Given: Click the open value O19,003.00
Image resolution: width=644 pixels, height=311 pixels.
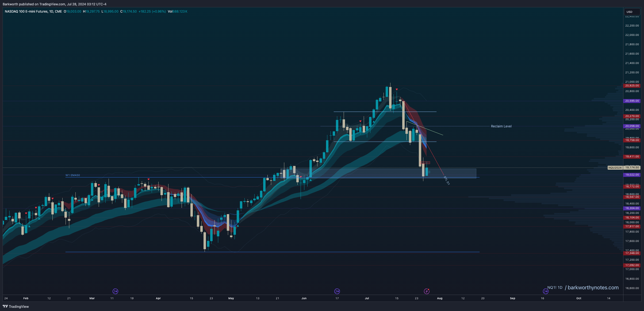Looking at the screenshot, I should [72, 12].
